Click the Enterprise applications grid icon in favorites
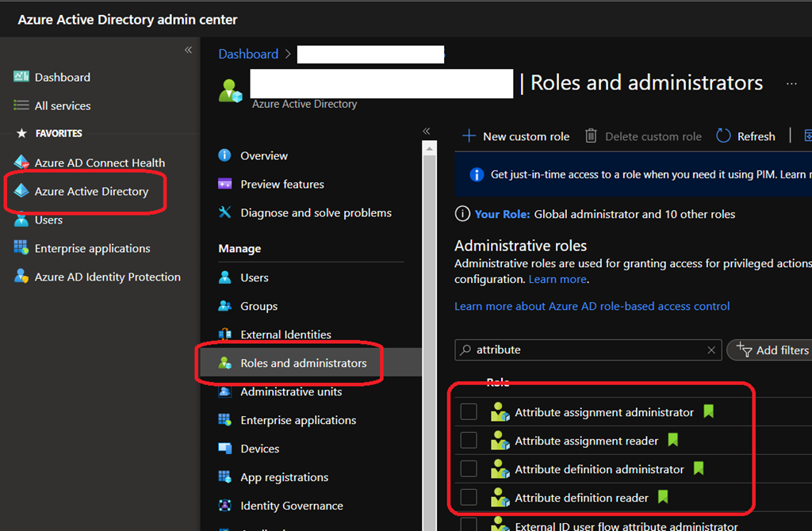This screenshot has width=812, height=531. (21, 248)
